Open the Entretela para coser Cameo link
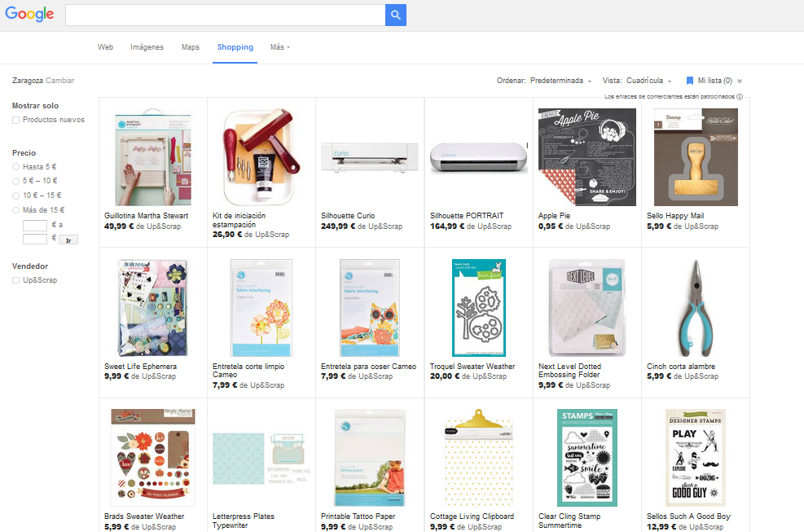The image size is (804, 532). pyautogui.click(x=369, y=367)
